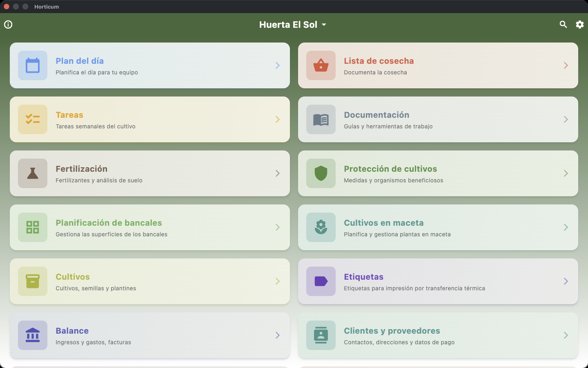Open the settings gear icon

[x=580, y=25]
